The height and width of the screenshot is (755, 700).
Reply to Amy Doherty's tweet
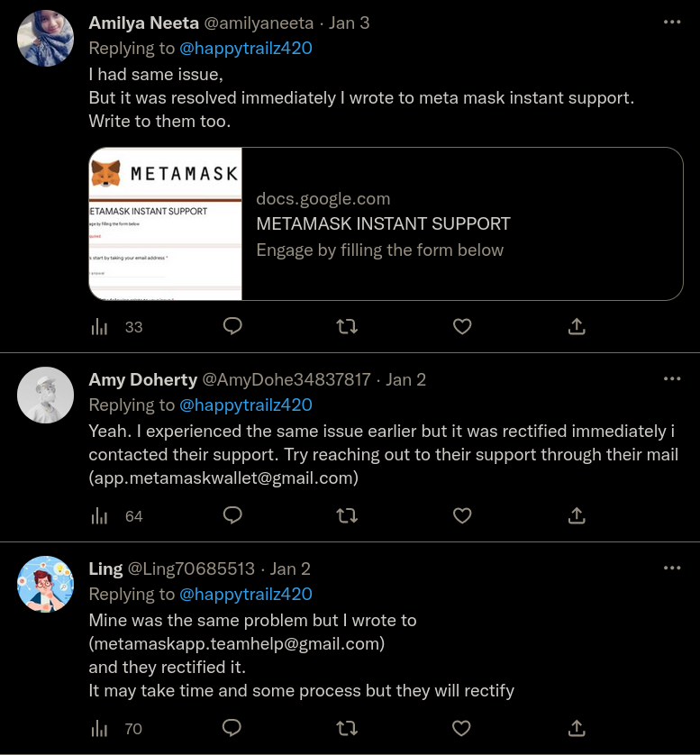click(x=232, y=515)
